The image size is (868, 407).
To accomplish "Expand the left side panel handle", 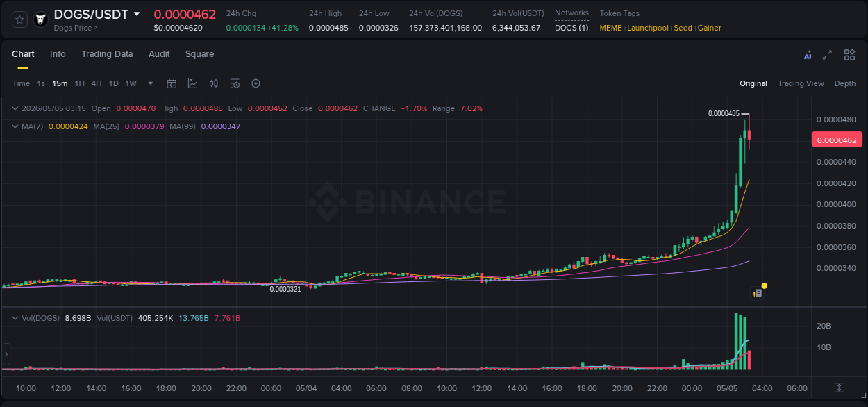I will click(7, 354).
